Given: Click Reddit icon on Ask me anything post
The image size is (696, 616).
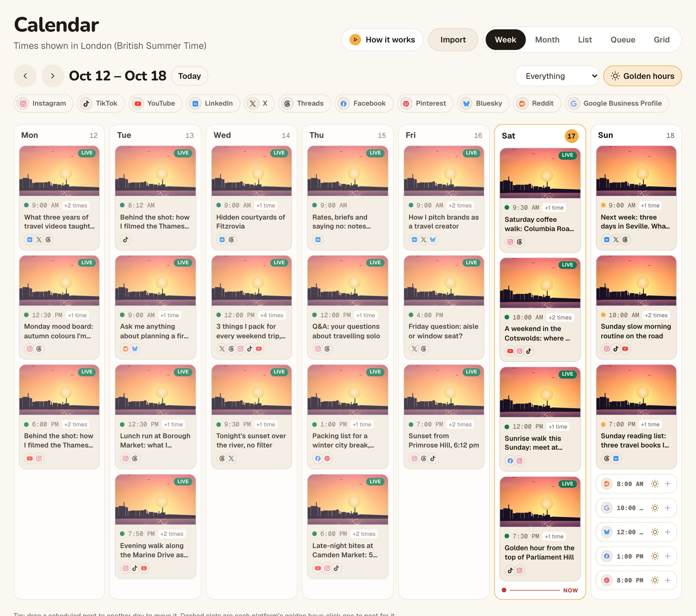Looking at the screenshot, I should (126, 349).
